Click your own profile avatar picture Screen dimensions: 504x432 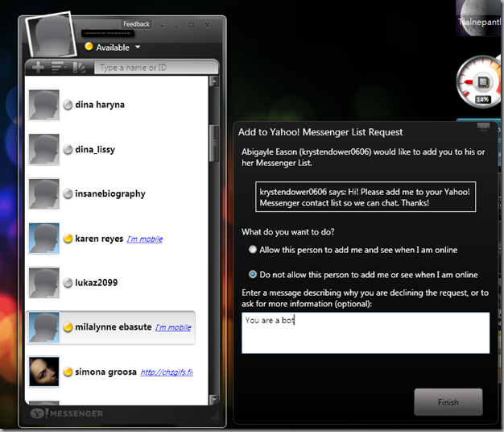pyautogui.click(x=51, y=35)
